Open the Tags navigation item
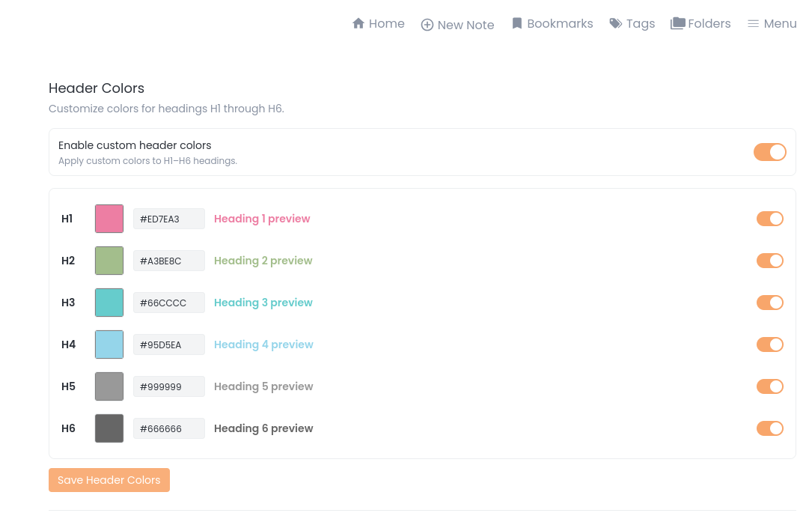The height and width of the screenshot is (516, 812). pyautogui.click(x=632, y=24)
